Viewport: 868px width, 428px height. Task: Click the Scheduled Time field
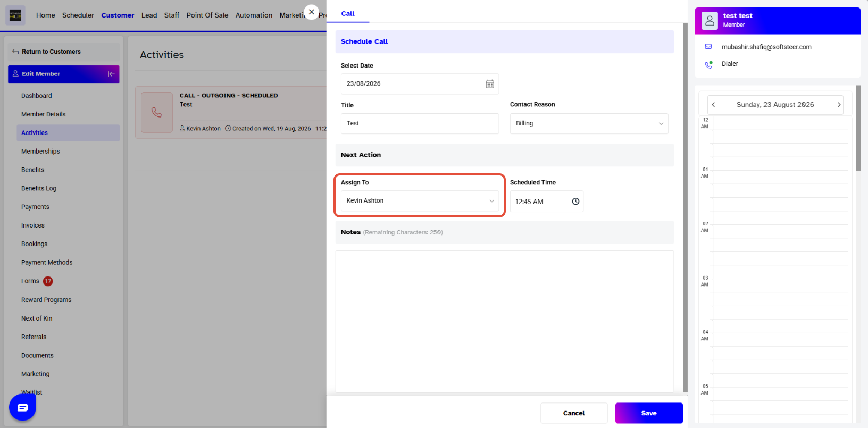tap(547, 202)
